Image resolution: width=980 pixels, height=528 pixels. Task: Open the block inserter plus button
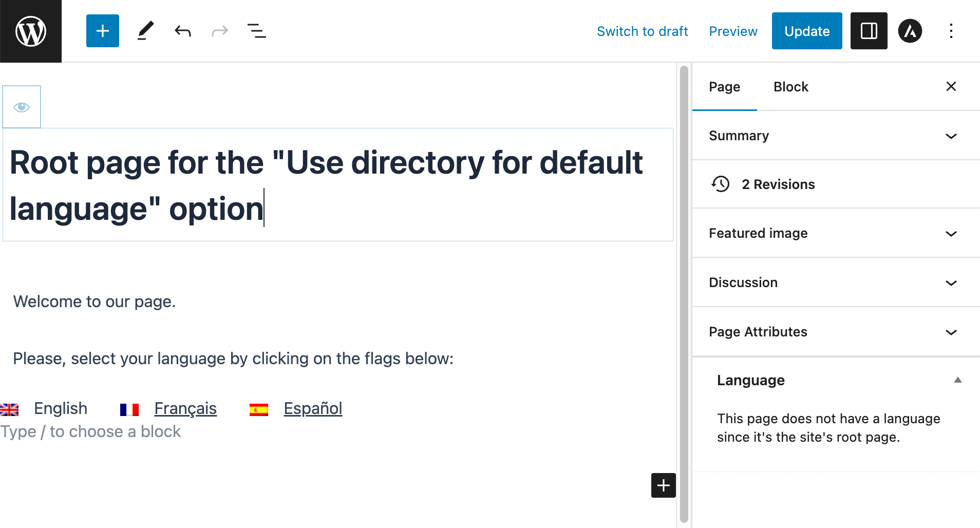[x=103, y=31]
